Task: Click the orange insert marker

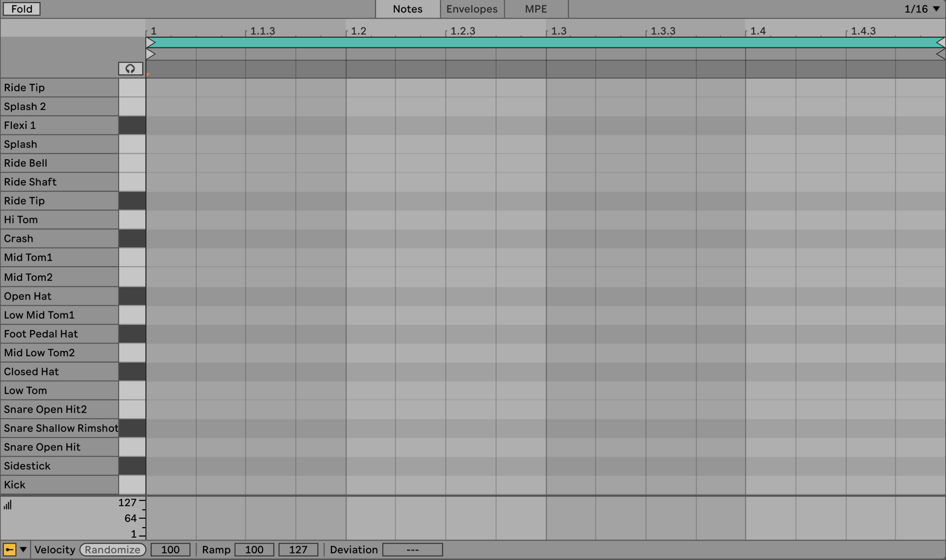Action: pyautogui.click(x=147, y=75)
